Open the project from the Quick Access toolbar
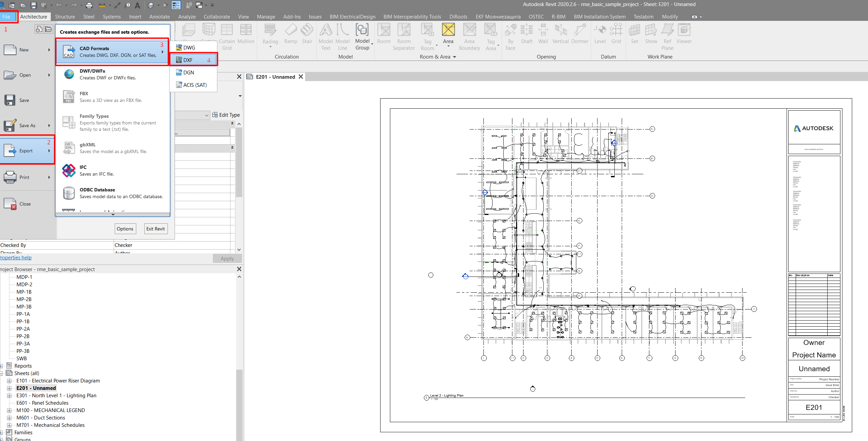Viewport: 868px width, 441px height. [23, 5]
